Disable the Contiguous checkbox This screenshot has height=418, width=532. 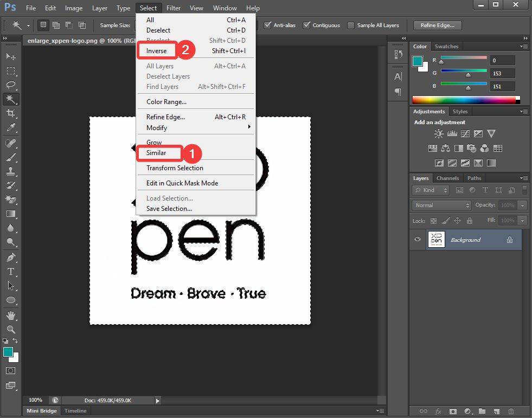pos(307,25)
